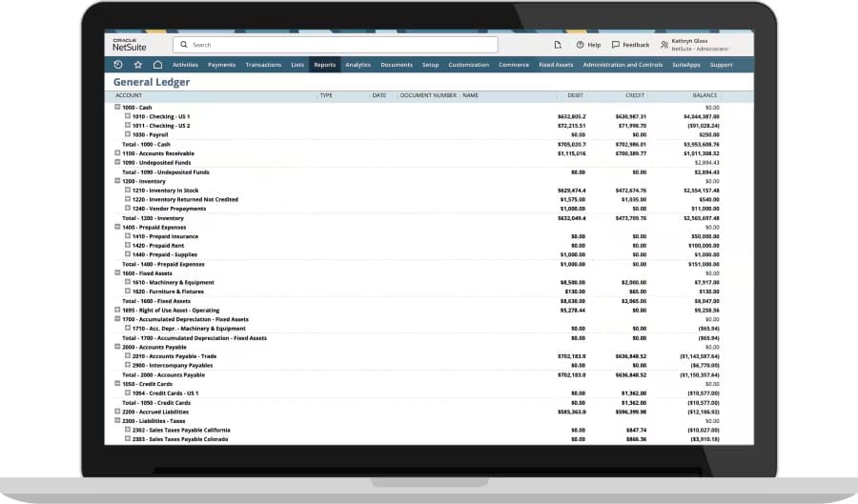The width and height of the screenshot is (858, 504).
Task: Expand 1695 - Right of Use Asset
Action: (x=117, y=310)
